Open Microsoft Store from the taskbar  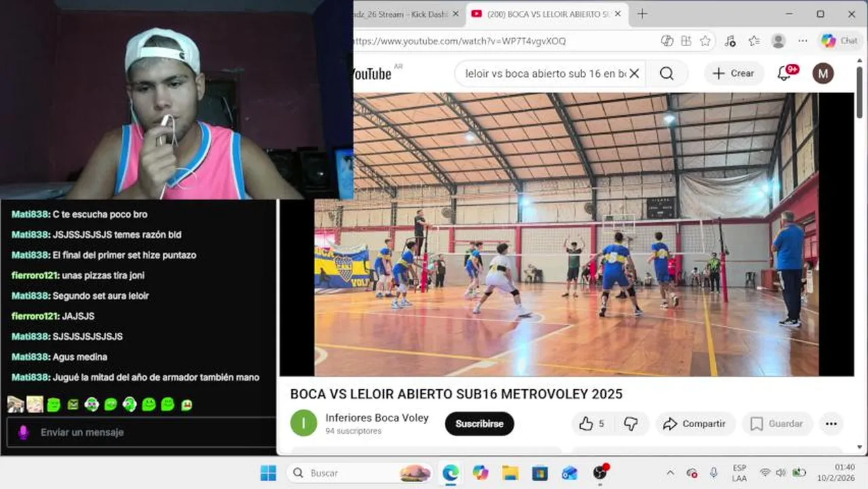click(540, 473)
